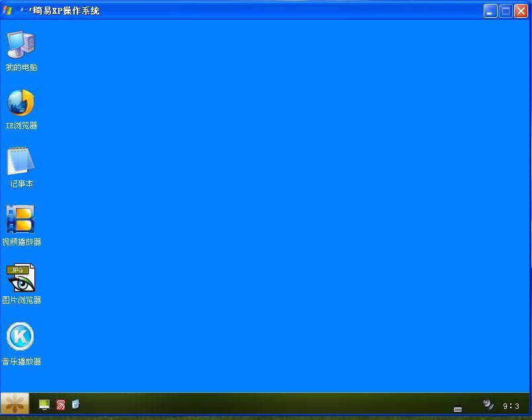The height and width of the screenshot is (420, 532).
Task: Select the 视频播放器 video player icon
Action: point(21,220)
